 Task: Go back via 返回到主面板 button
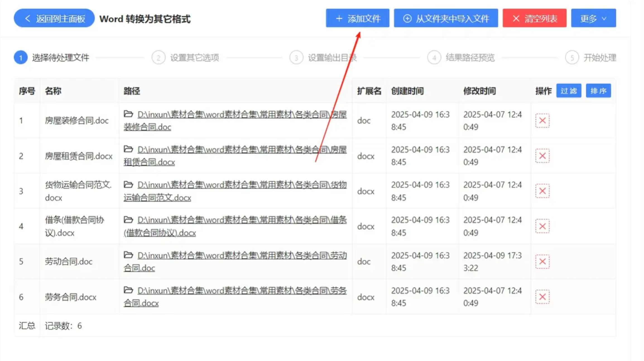click(54, 18)
